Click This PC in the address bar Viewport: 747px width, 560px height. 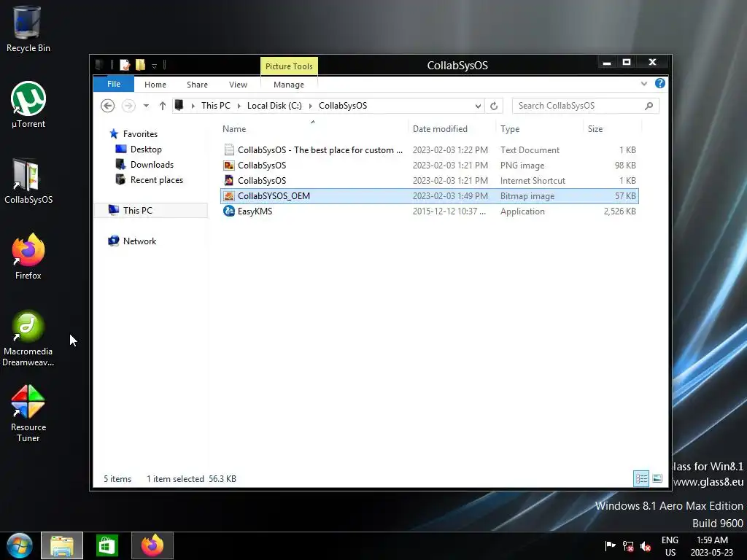click(216, 106)
